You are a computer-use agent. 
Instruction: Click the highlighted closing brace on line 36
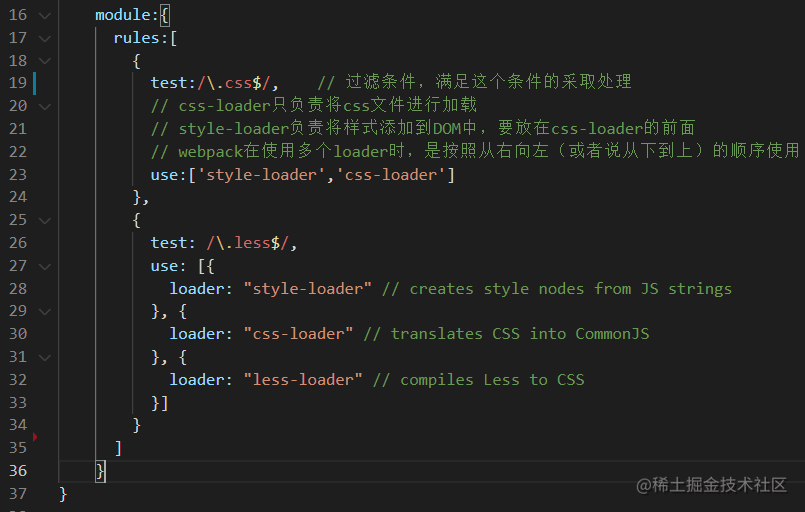(x=101, y=471)
